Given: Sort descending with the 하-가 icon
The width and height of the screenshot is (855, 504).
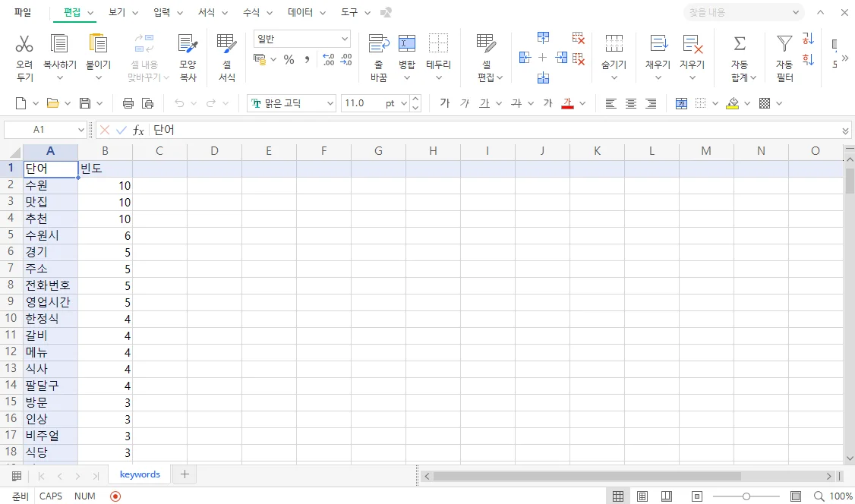Looking at the screenshot, I should [808, 59].
